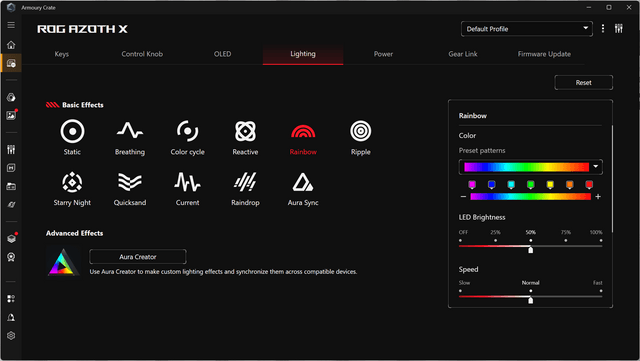
Task: Open the Power tab
Action: 383,54
